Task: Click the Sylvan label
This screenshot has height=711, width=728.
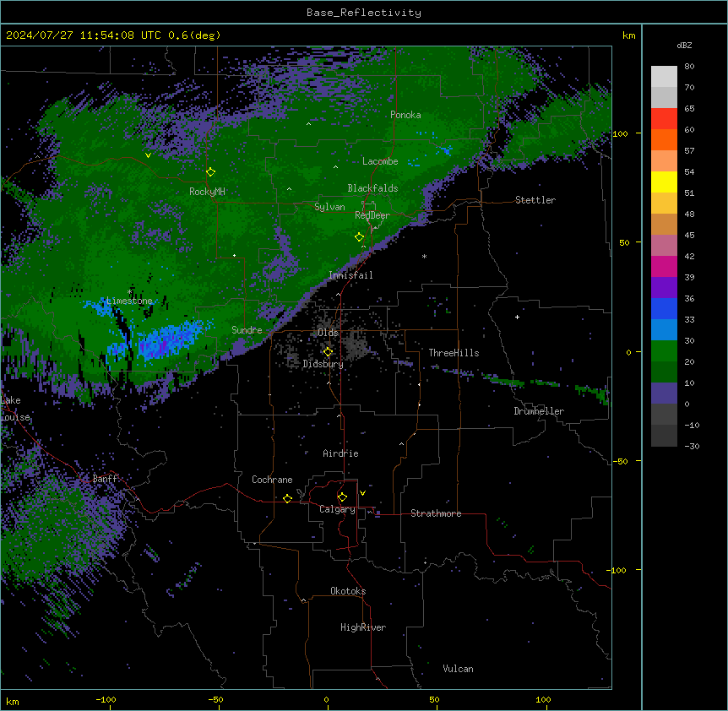Action: coord(329,207)
